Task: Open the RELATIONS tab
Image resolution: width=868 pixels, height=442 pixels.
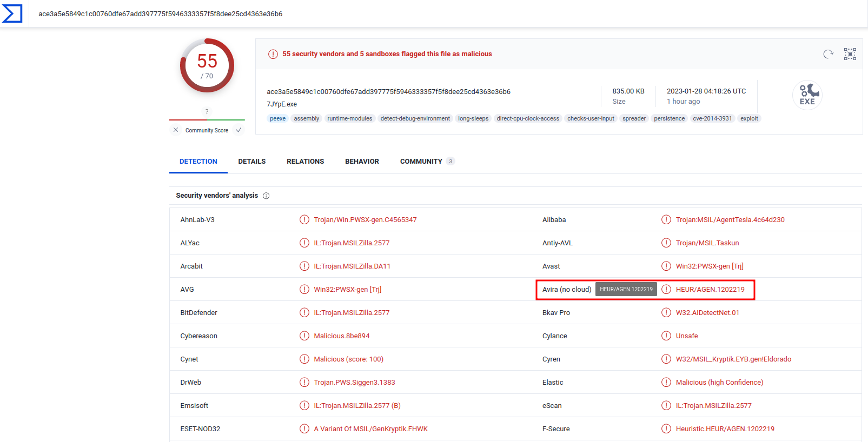Action: point(306,161)
